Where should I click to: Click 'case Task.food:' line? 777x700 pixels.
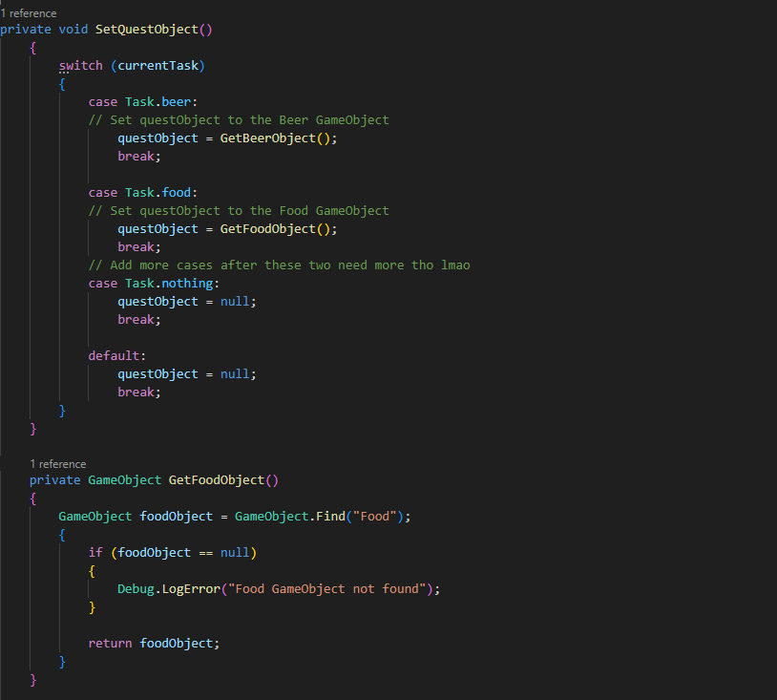(x=143, y=192)
